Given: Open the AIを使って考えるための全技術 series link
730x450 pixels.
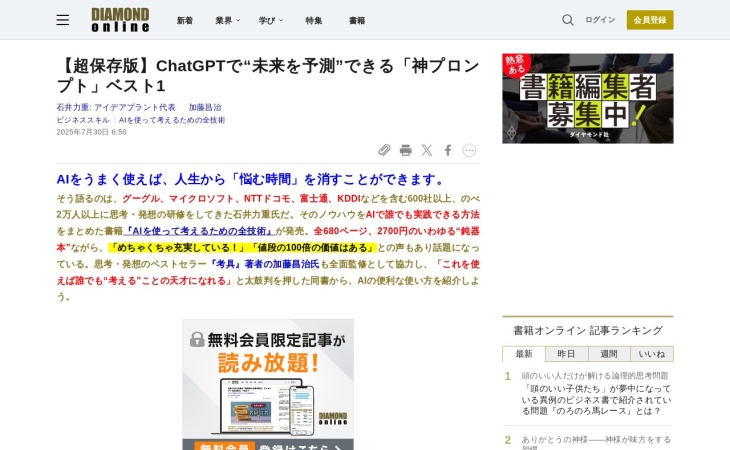Looking at the screenshot, I should point(172,120).
